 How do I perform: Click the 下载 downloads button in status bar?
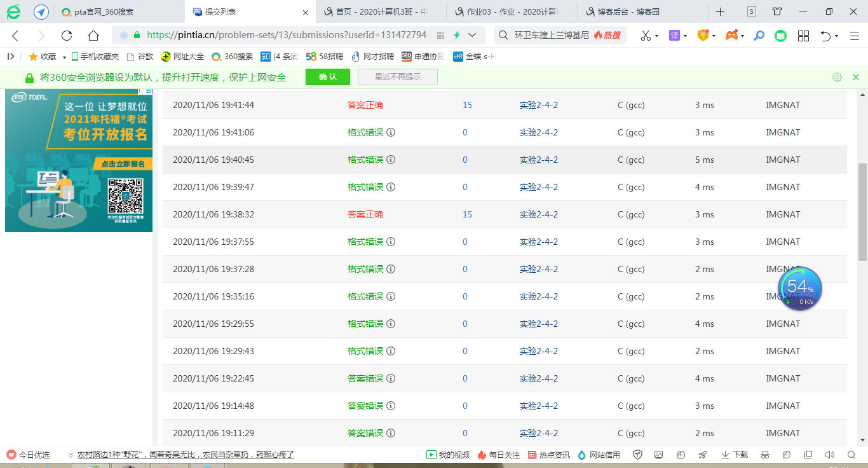point(735,455)
